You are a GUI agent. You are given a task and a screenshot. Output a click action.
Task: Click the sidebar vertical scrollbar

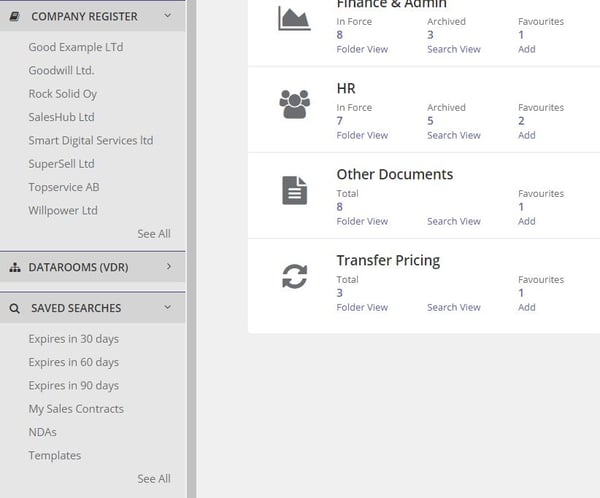pos(191,250)
